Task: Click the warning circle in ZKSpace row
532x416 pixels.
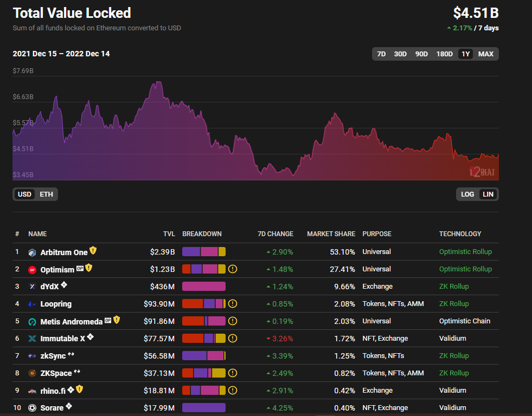Action: [x=233, y=373]
